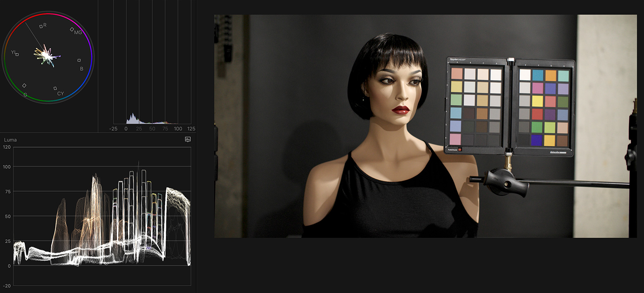Click the -25 label on histogram scale
The image size is (644, 293).
click(x=113, y=129)
